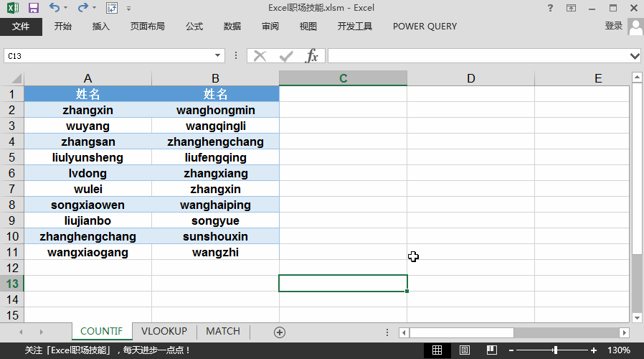Open the 文件 file menu button

coord(21,27)
